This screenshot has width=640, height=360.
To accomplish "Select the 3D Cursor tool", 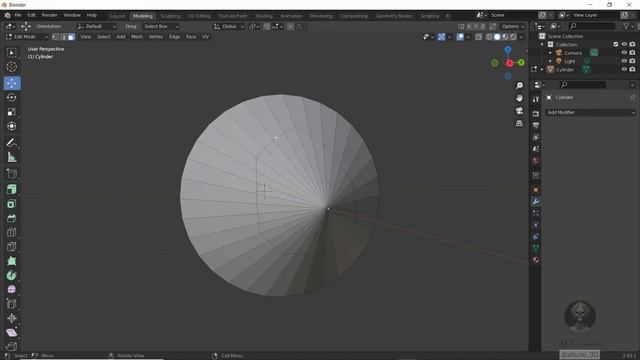I will pyautogui.click(x=11, y=67).
